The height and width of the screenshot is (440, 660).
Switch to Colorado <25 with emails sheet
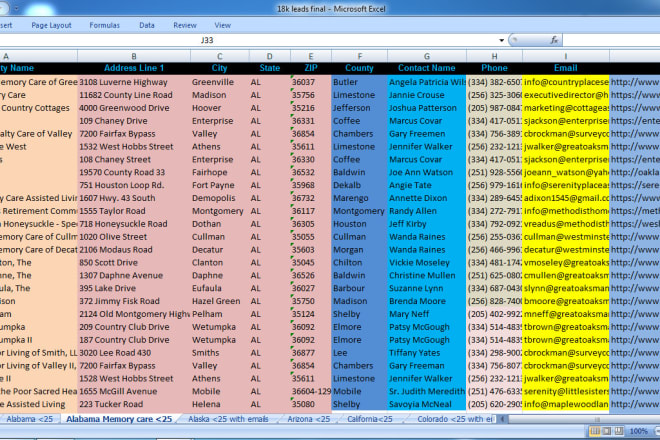click(455, 419)
